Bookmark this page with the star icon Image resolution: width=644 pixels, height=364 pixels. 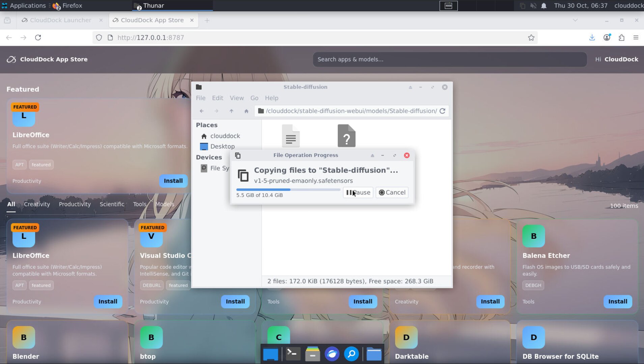pyautogui.click(x=531, y=37)
